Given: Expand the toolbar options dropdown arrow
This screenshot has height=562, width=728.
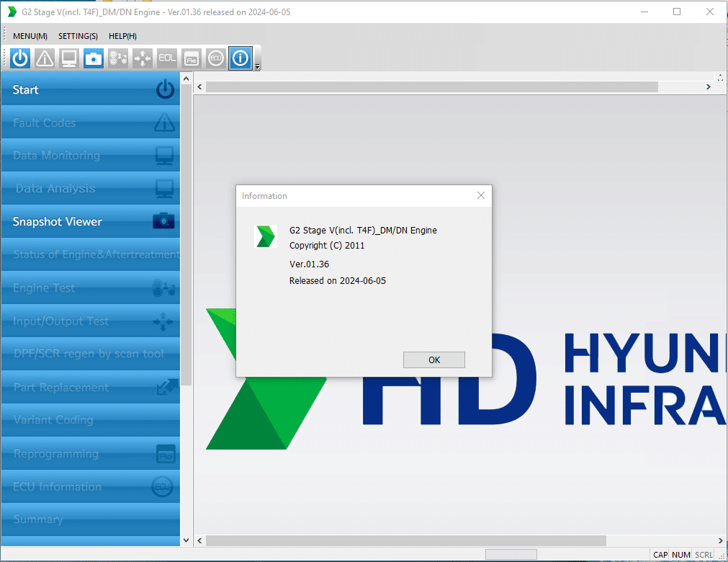Looking at the screenshot, I should click(257, 66).
